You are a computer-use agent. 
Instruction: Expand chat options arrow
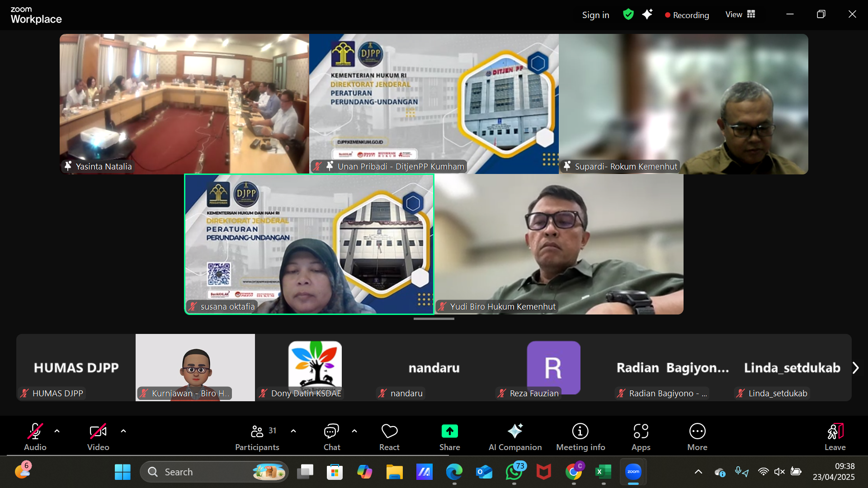[354, 431]
